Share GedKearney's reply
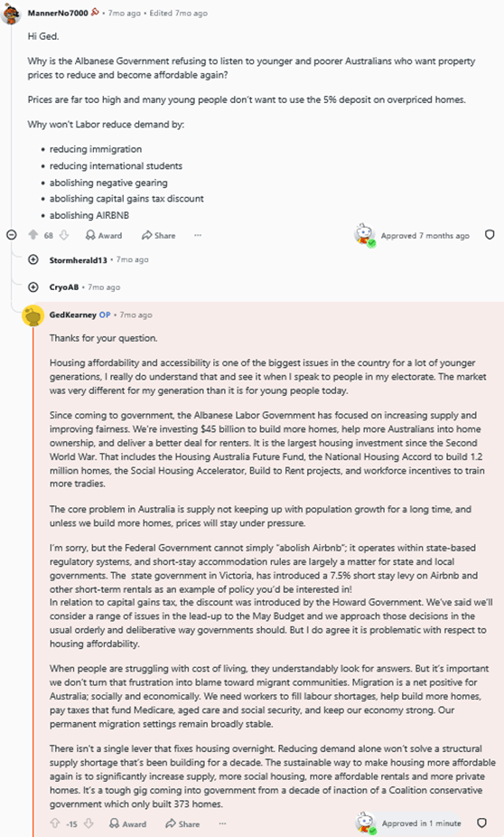This screenshot has width=504, height=837. tap(182, 824)
